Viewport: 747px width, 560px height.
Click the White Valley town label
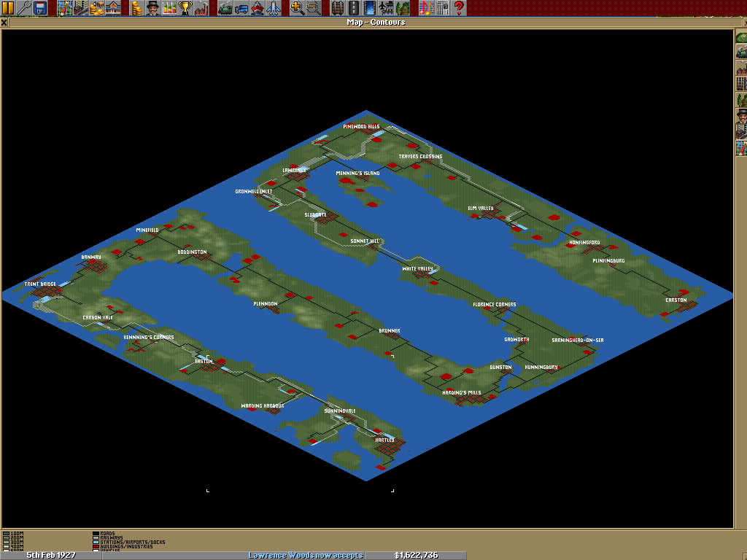417,269
